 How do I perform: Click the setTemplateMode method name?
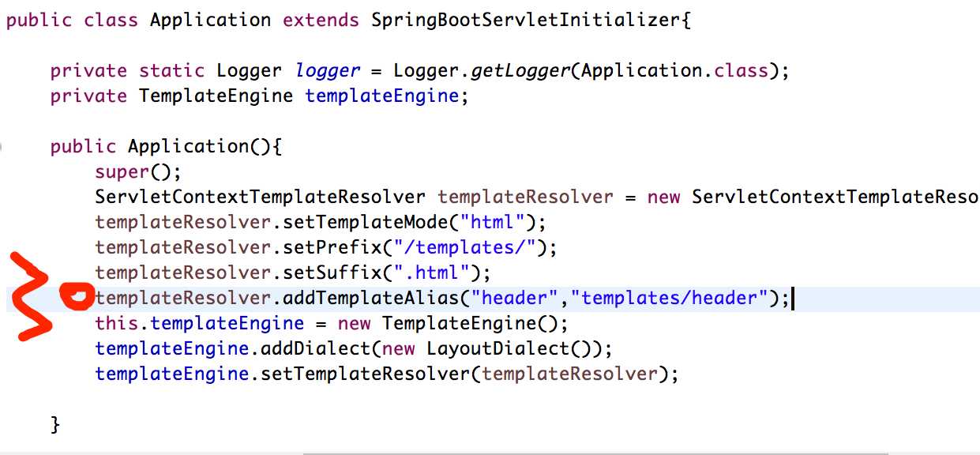pos(366,223)
